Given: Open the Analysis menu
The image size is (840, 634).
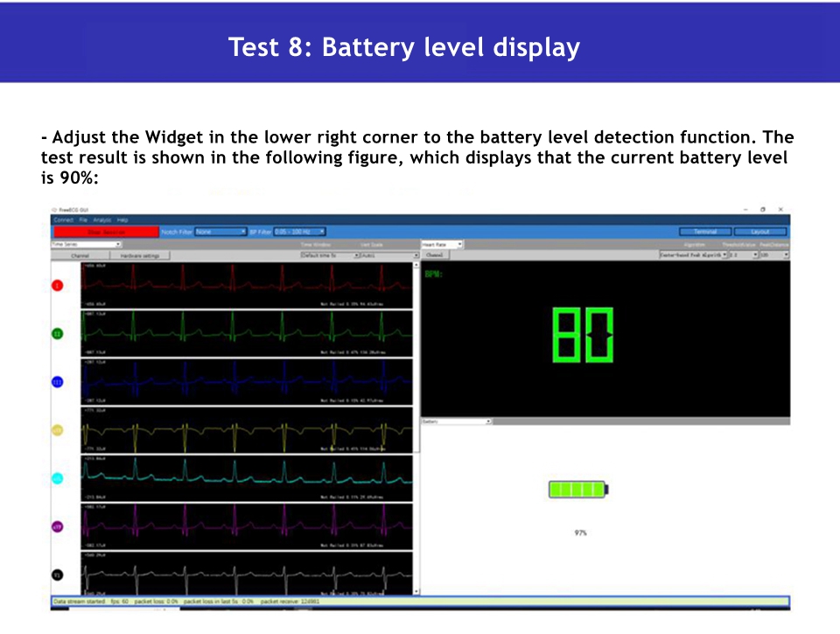Looking at the screenshot, I should point(102,220).
